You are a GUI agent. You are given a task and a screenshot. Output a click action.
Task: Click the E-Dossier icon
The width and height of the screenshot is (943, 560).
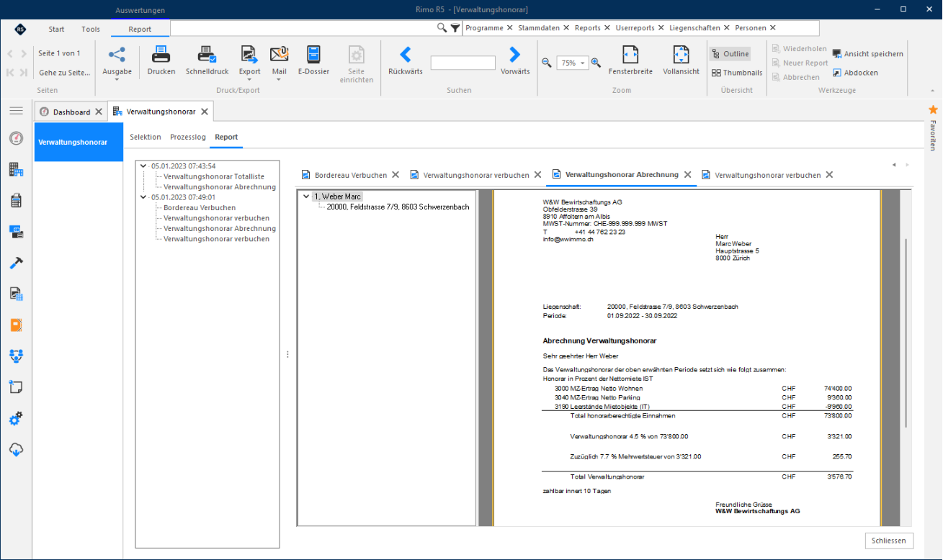tap(313, 55)
